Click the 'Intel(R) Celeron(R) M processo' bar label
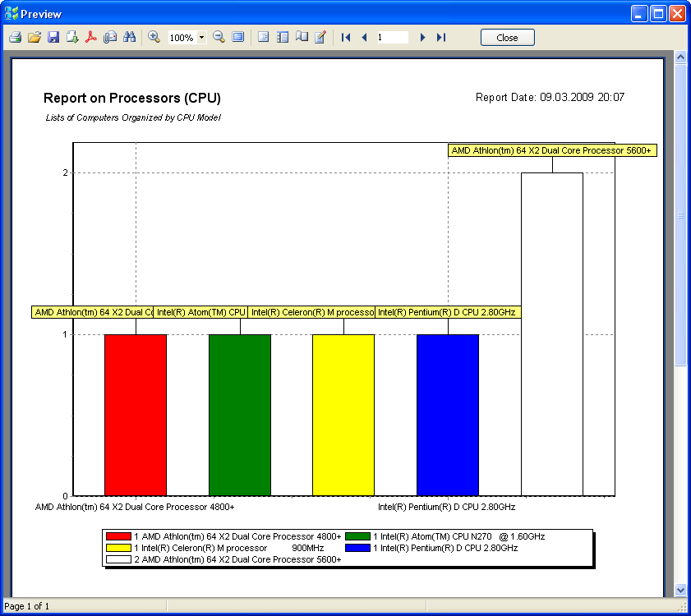691x616 pixels. coord(311,312)
